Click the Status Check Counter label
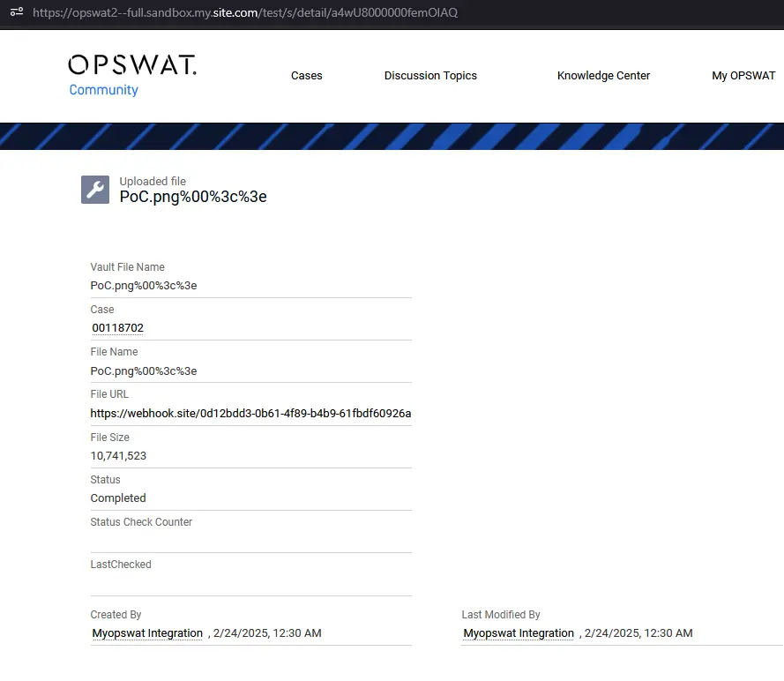 [141, 522]
